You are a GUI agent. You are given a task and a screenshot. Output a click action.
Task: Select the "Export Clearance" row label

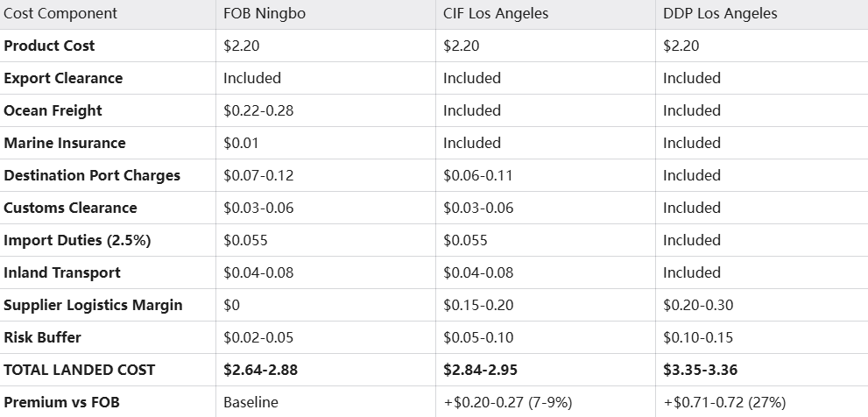coord(63,78)
